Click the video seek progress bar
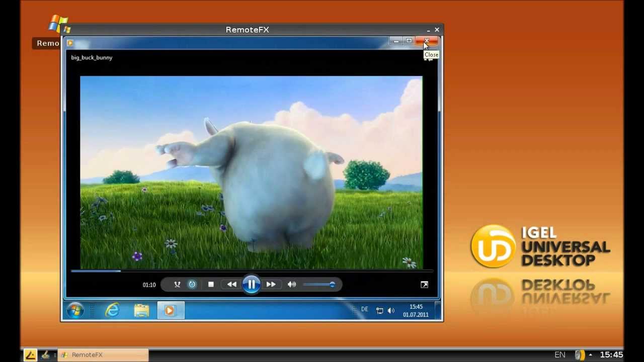644x362 pixels. (x=252, y=271)
